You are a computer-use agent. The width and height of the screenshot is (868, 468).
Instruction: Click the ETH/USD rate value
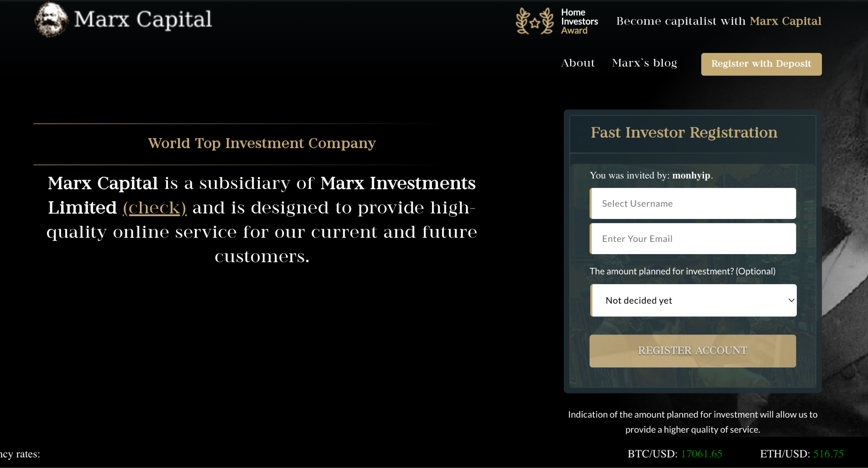click(x=828, y=454)
